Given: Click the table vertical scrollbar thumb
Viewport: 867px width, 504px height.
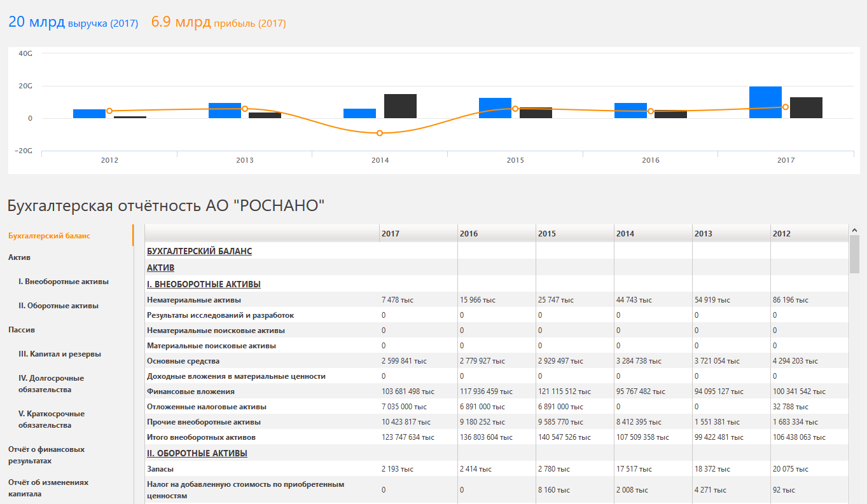Looking at the screenshot, I should coord(854,254).
